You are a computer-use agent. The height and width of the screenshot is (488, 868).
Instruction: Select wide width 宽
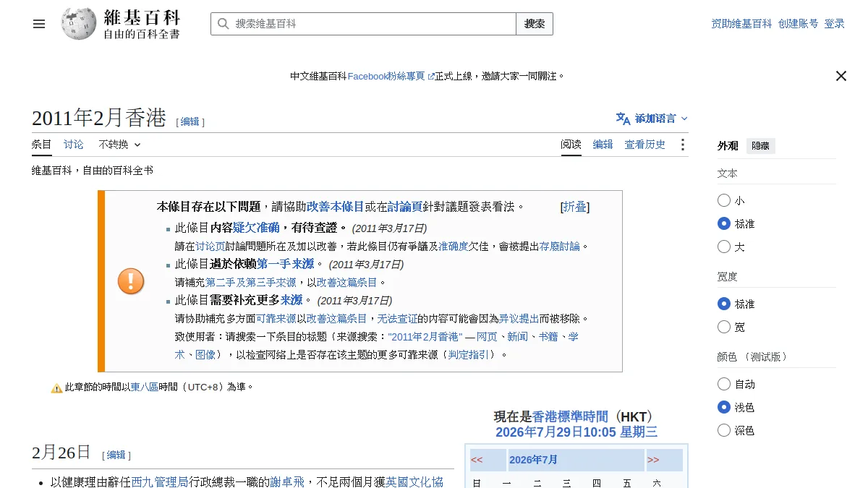tap(724, 327)
